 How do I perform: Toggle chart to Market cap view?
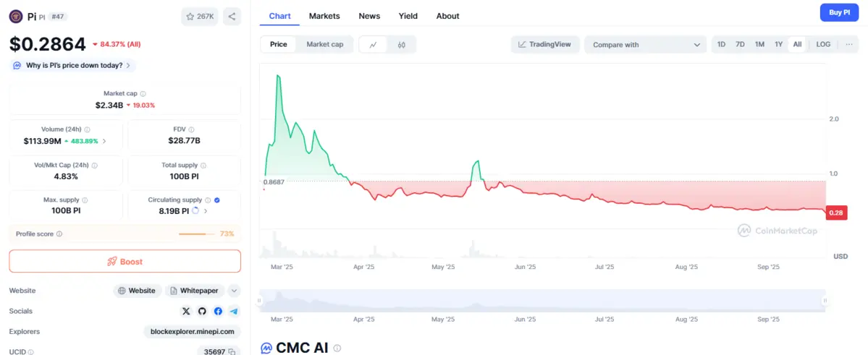tap(325, 45)
